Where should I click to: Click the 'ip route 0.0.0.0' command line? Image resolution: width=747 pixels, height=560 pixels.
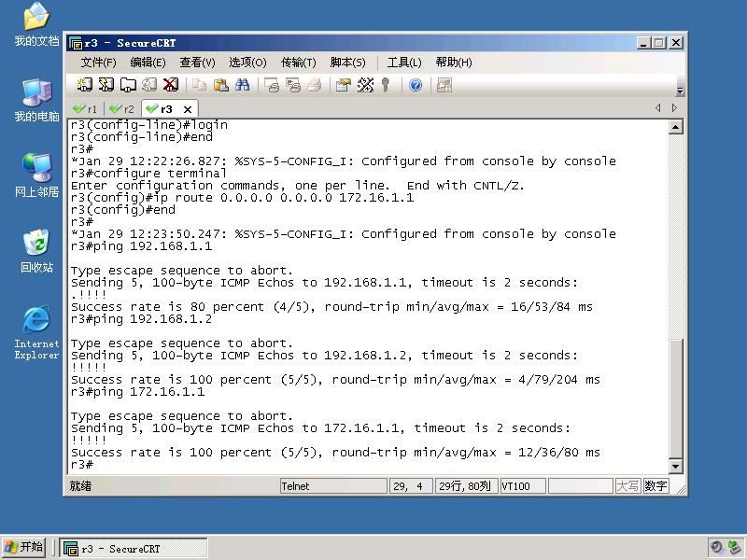click(243, 198)
